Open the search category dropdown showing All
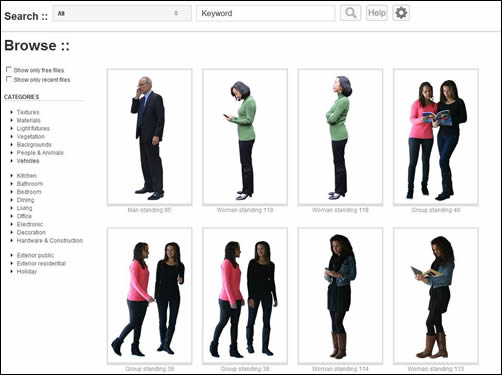This screenshot has width=502, height=375. (122, 13)
